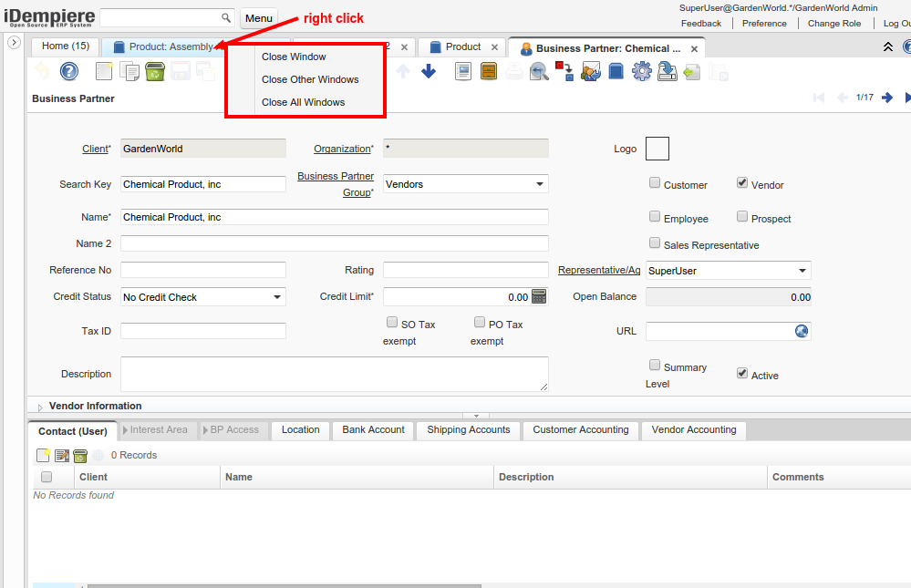Open the Credit Status dropdown
This screenshot has width=911, height=588.
(276, 297)
